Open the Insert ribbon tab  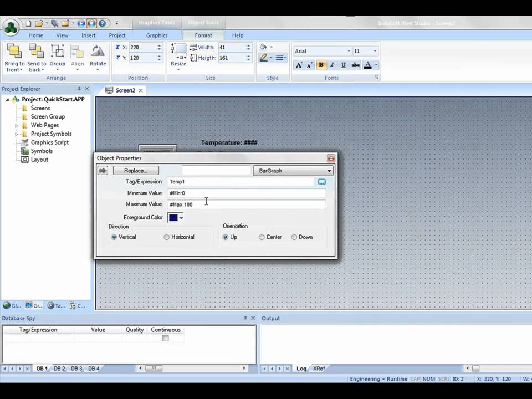point(88,35)
